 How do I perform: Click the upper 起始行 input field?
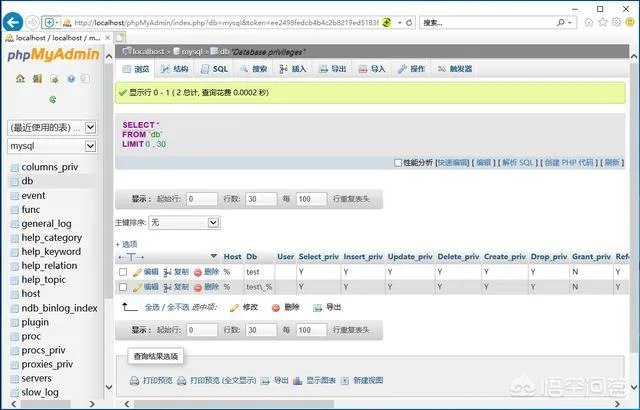(202, 199)
